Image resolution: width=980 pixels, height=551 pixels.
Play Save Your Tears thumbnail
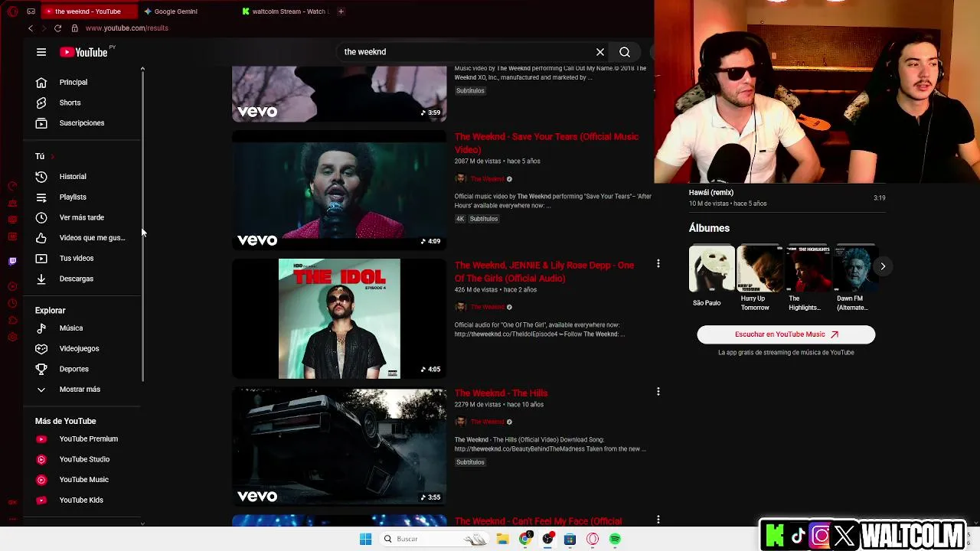[339, 190]
